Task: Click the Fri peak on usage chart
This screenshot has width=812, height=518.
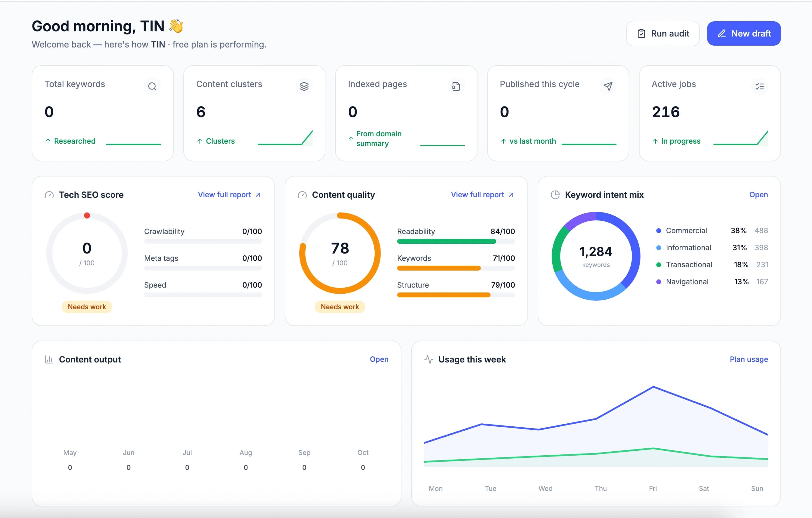Action: pyautogui.click(x=654, y=387)
